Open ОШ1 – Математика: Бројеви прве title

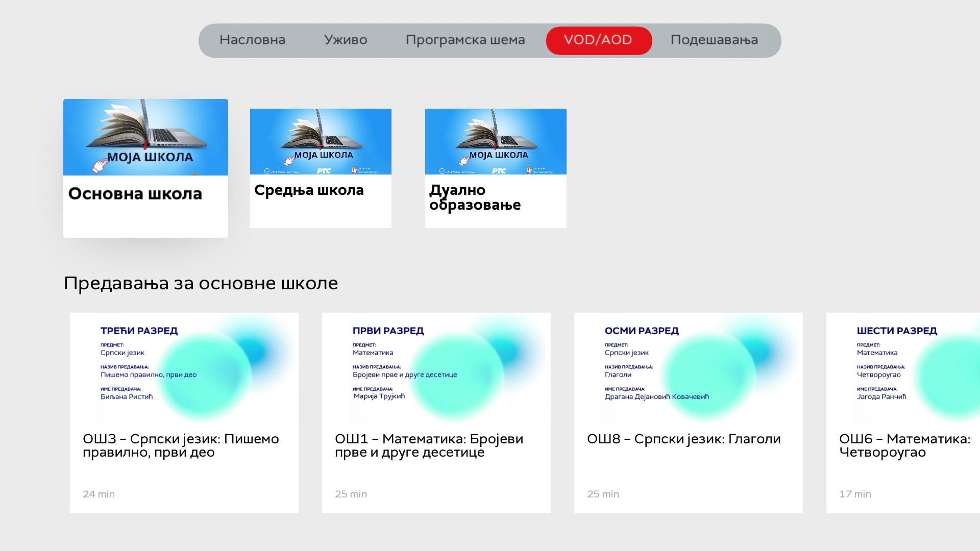pos(429,446)
